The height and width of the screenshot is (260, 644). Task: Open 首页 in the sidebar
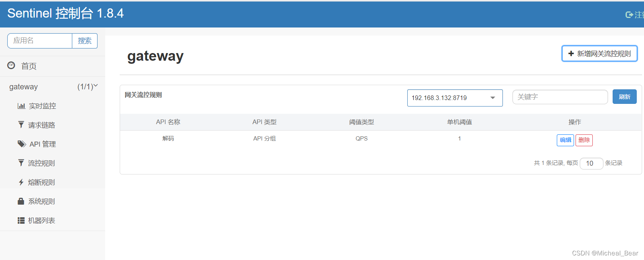coord(29,66)
